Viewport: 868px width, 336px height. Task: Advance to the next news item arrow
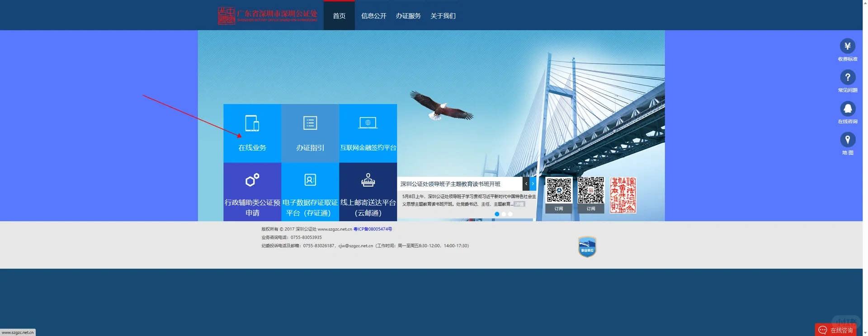tap(533, 184)
